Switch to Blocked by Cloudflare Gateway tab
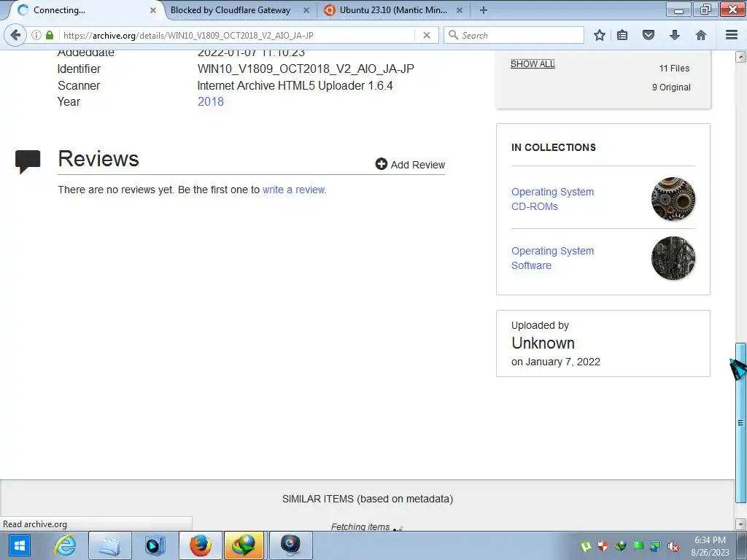 (x=231, y=10)
